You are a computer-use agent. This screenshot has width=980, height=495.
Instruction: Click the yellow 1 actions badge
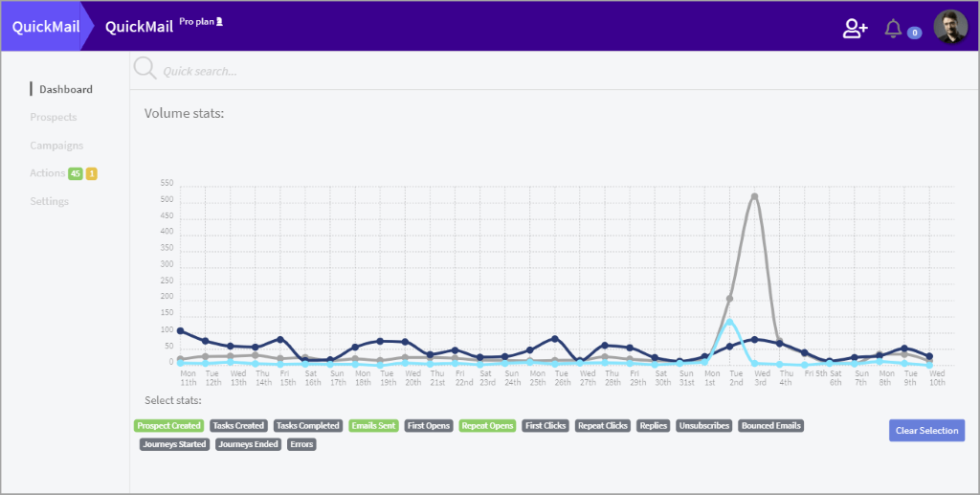point(92,173)
